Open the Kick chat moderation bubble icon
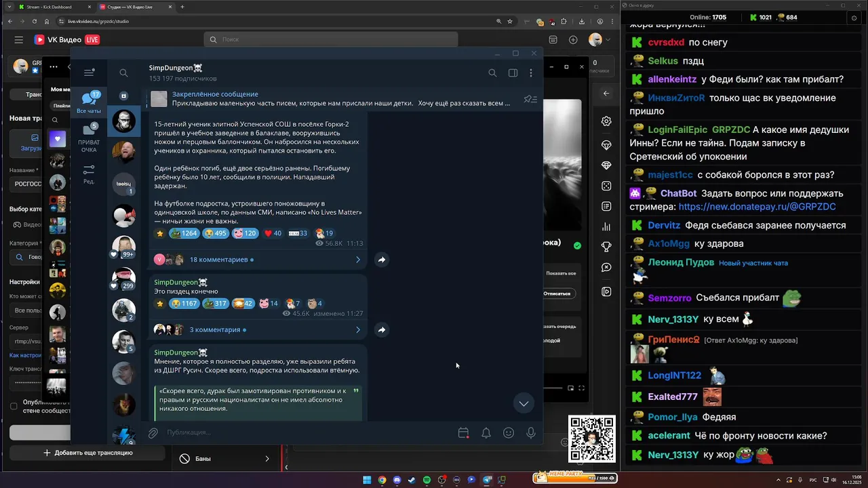The image size is (868, 488). [x=606, y=268]
